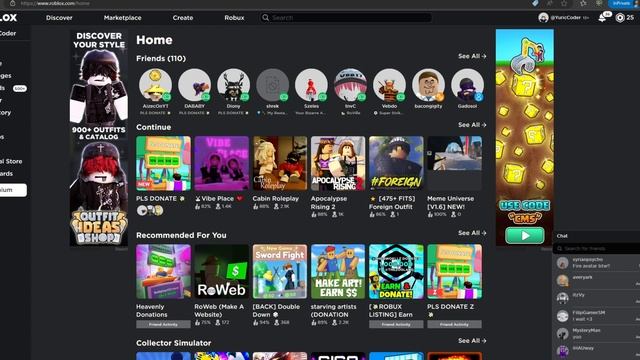Screen dimensions: 640x360
Task: Click Friend Activity label under Heavenly Donations
Action: [163, 324]
